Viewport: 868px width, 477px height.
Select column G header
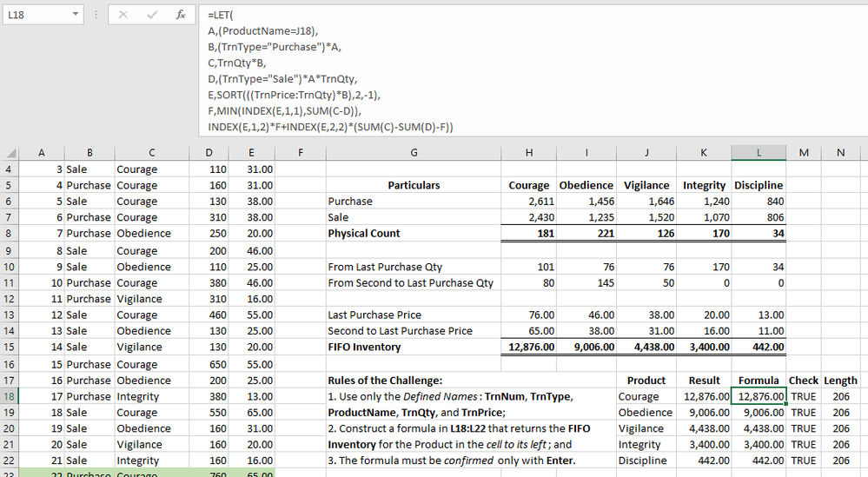414,153
